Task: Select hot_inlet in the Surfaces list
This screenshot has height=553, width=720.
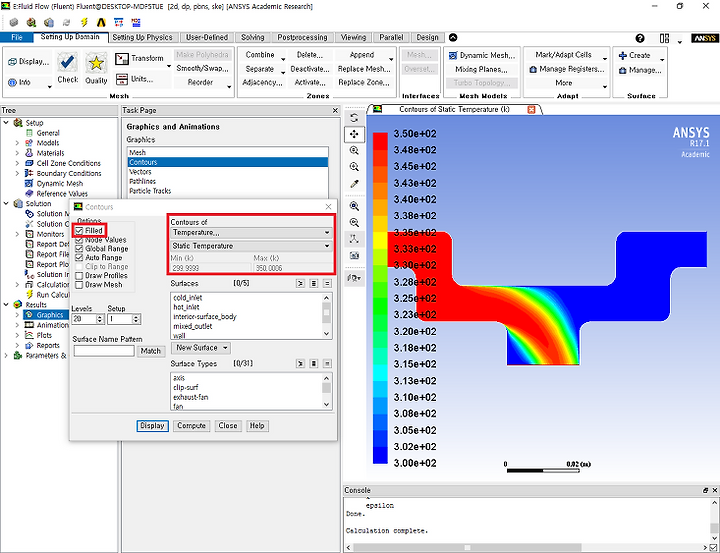Action: (x=186, y=307)
